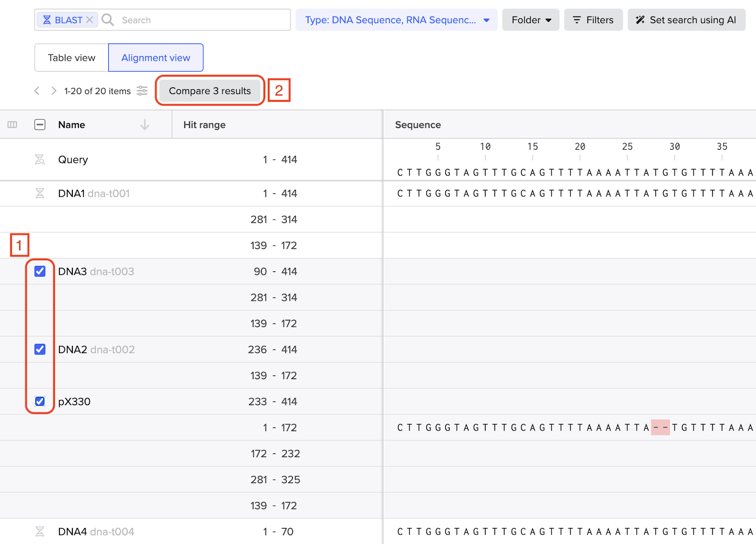Uncheck the DNA3 result checkbox
756x544 pixels.
coord(40,272)
